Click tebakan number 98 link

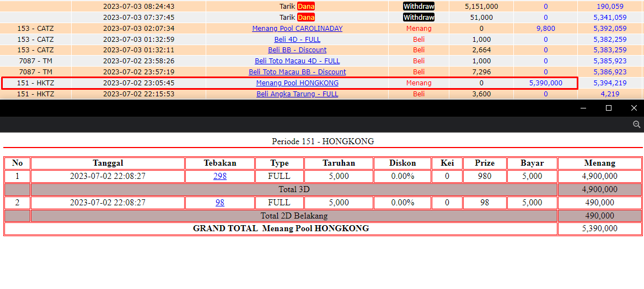tap(220, 203)
